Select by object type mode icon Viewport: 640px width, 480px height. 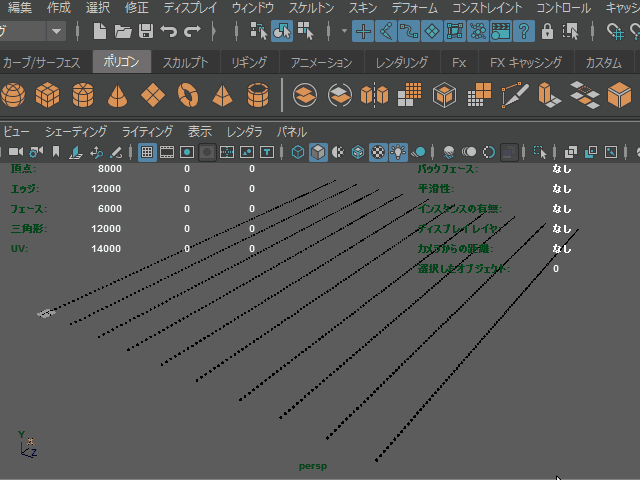coord(282,31)
